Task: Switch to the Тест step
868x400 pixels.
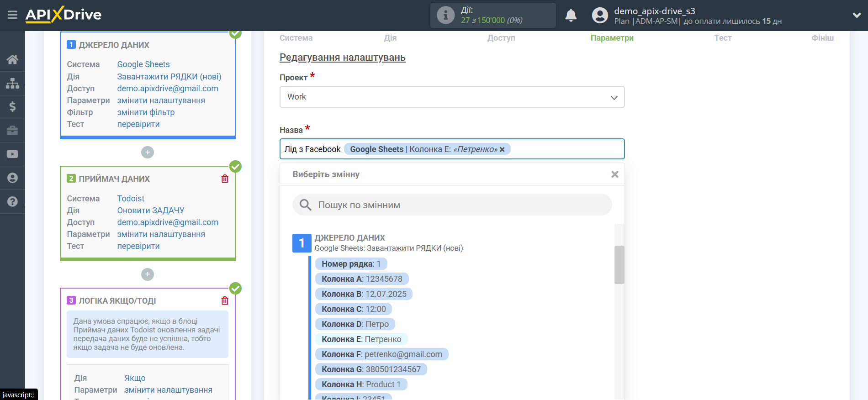Action: pos(723,38)
